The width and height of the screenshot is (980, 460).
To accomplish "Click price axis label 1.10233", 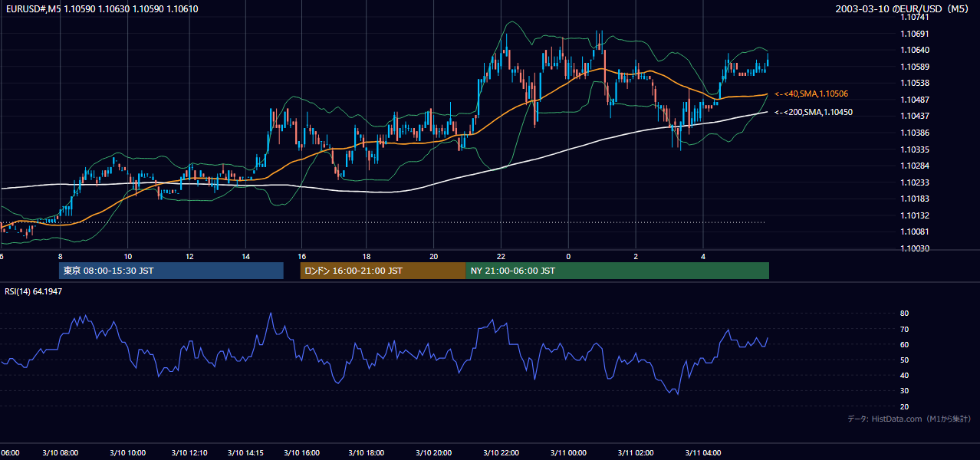I will click(916, 182).
